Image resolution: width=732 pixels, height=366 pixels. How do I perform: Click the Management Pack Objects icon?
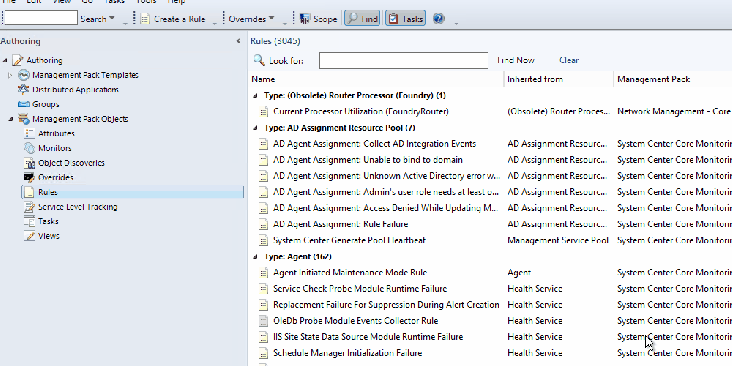click(24, 119)
